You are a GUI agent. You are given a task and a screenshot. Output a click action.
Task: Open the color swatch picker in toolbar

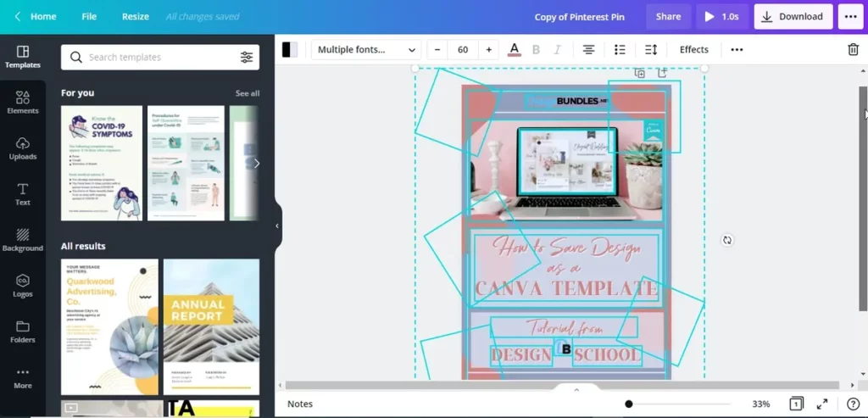[x=290, y=49]
